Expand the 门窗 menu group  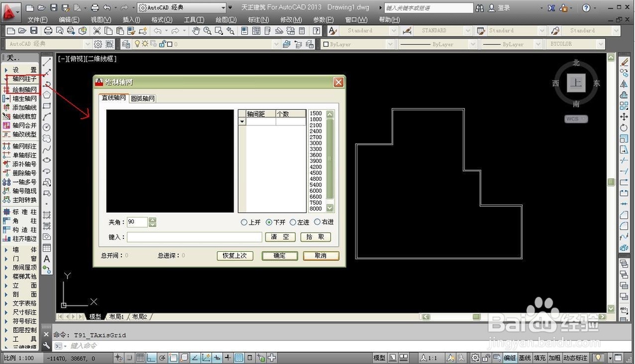point(21,259)
